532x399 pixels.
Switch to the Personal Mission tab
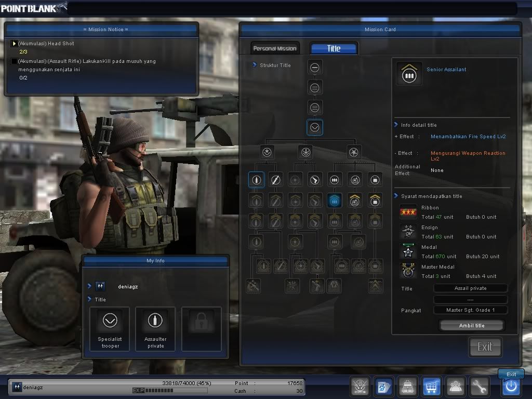[275, 48]
